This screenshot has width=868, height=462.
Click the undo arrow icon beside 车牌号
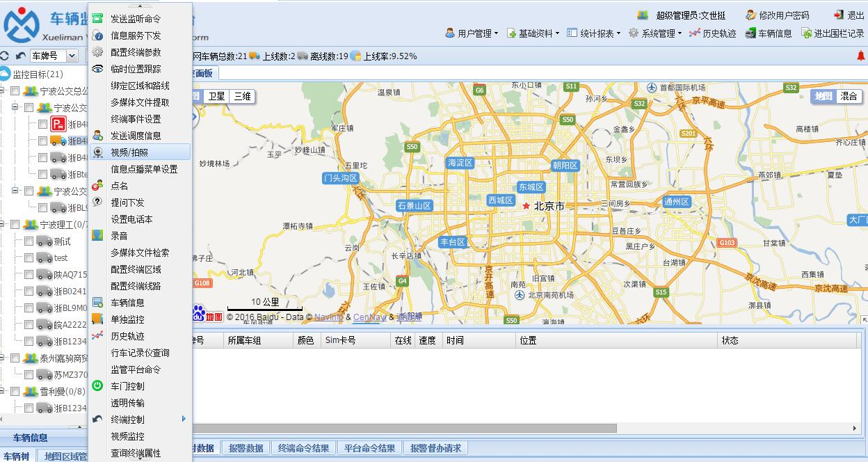coord(20,56)
